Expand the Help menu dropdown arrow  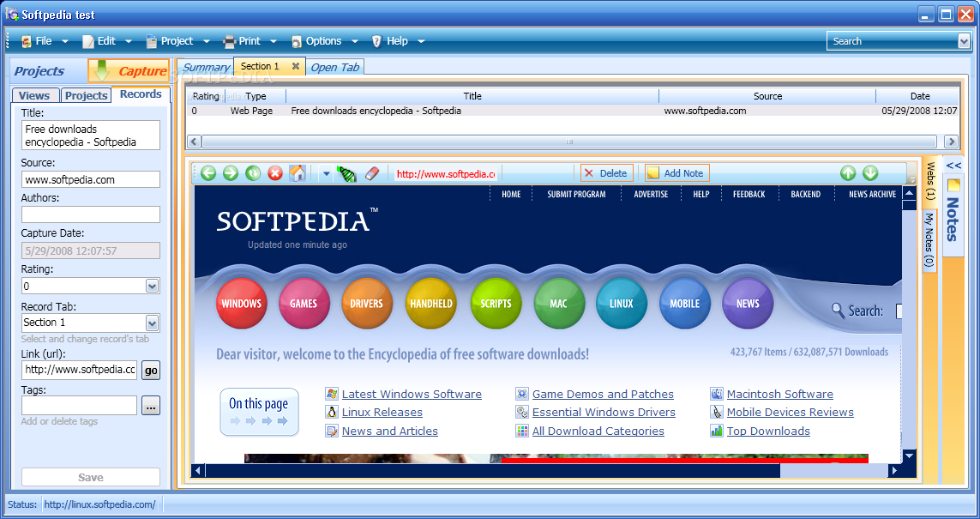click(x=421, y=41)
